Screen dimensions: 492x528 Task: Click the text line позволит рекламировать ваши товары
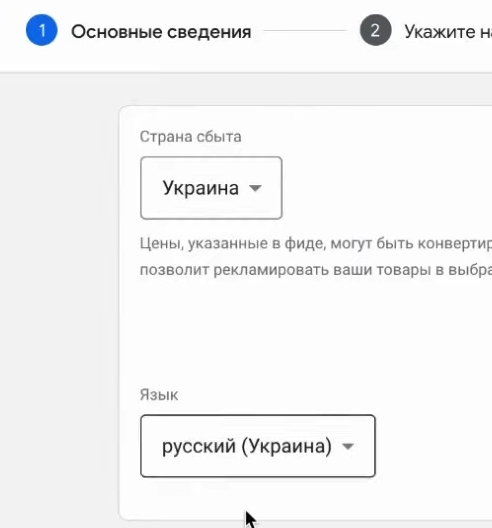pos(316,270)
